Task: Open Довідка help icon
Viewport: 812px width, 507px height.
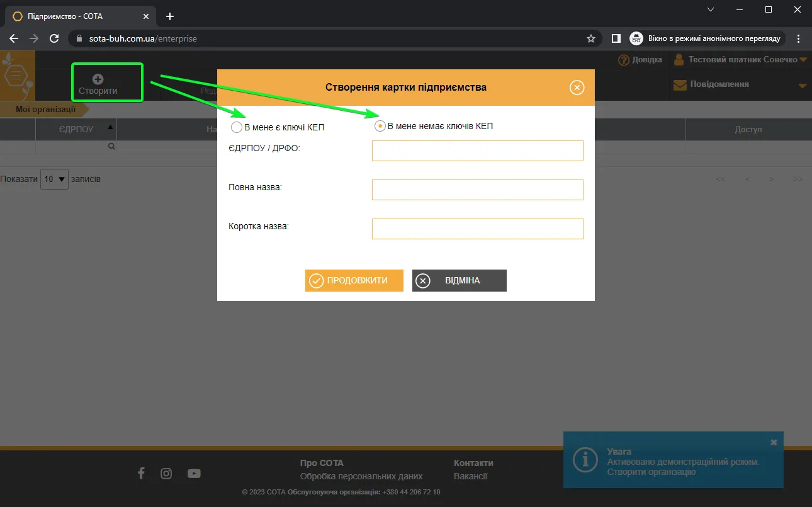Action: (x=624, y=60)
